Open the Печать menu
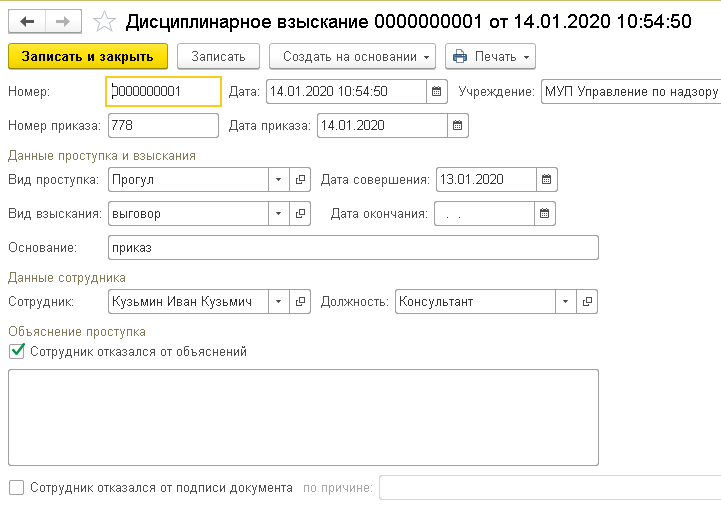The width and height of the screenshot is (721, 505). click(x=490, y=57)
